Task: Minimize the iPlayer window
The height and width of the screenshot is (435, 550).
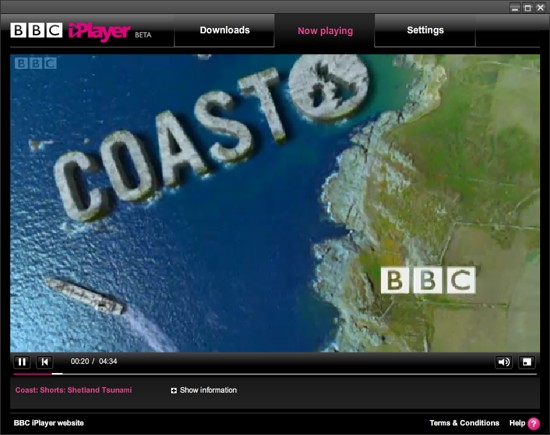Action: click(515, 8)
